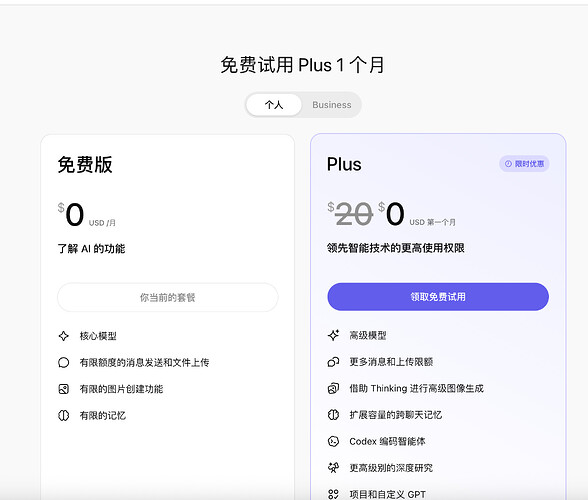Click the 免费试用 Plus 1 个月 heading
Viewport: 588px width, 500px height.
(302, 65)
